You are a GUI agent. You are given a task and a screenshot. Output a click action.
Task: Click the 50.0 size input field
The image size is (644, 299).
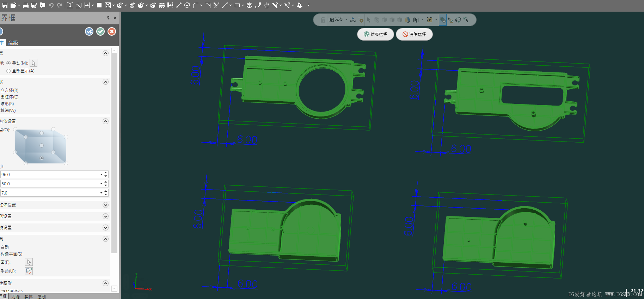pyautogui.click(x=49, y=184)
